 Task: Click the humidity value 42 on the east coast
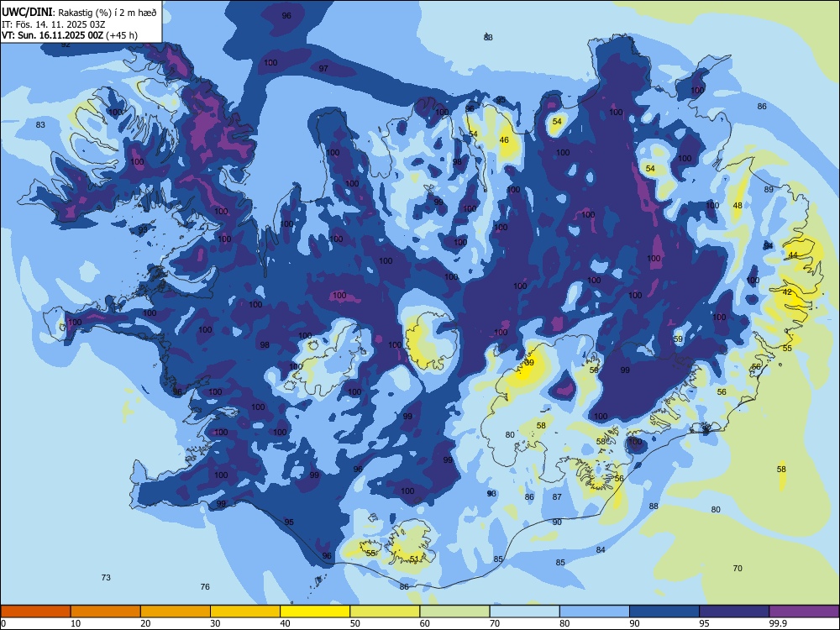[x=787, y=292]
